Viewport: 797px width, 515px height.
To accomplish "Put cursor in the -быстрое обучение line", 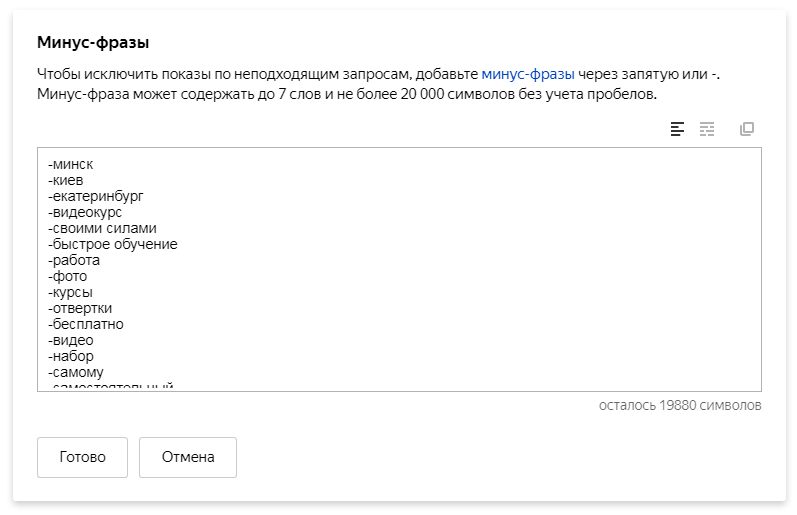I will (x=112, y=244).
